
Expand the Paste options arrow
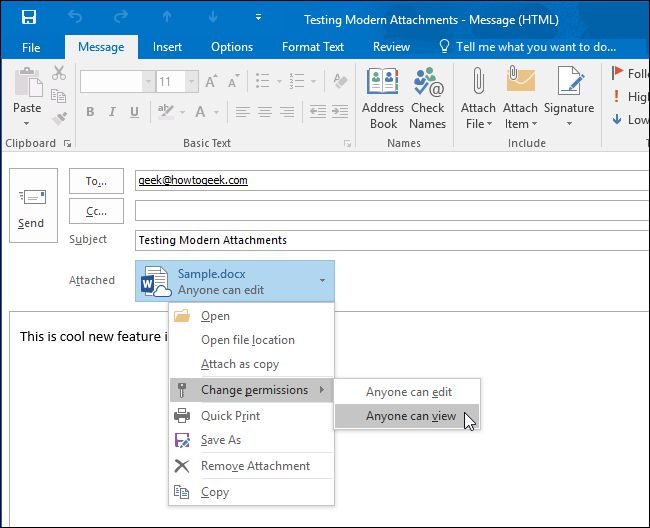[x=27, y=124]
